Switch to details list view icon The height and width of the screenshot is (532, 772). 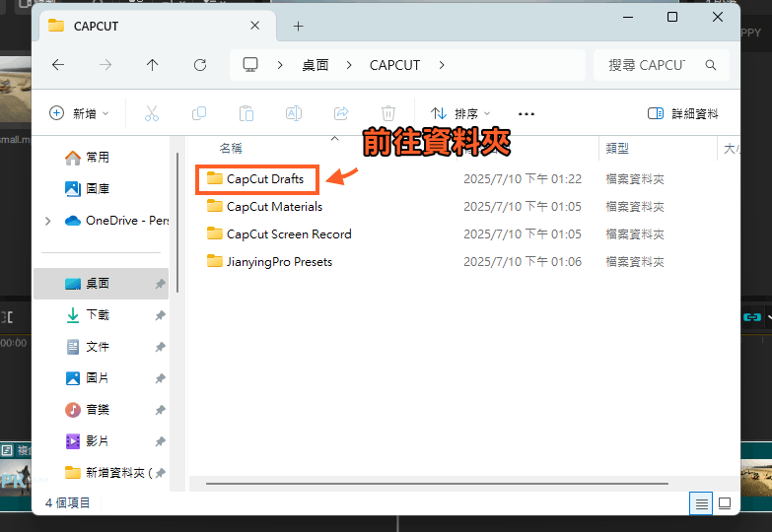tap(701, 503)
